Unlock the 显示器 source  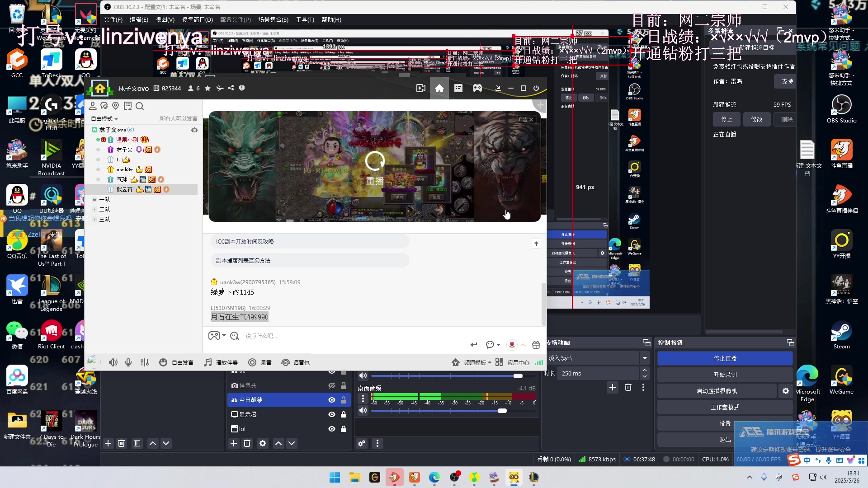(344, 414)
